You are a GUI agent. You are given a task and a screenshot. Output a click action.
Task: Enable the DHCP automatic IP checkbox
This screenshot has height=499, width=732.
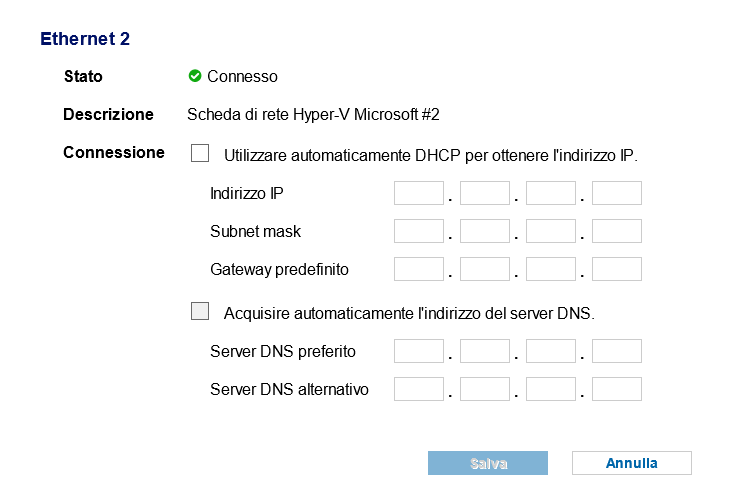[x=200, y=153]
